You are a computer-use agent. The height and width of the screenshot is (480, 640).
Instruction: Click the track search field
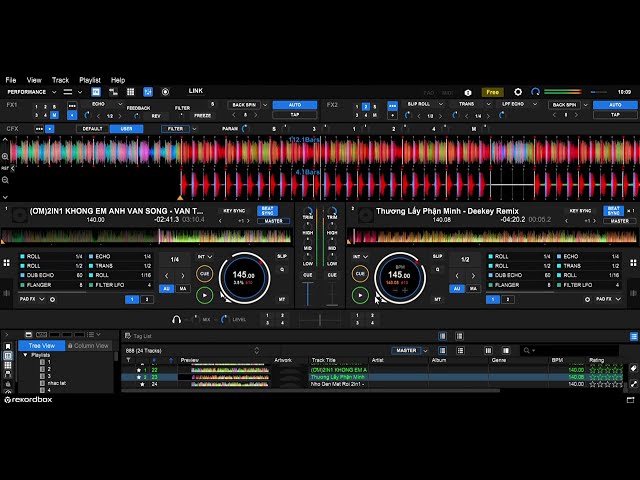tap(570, 351)
